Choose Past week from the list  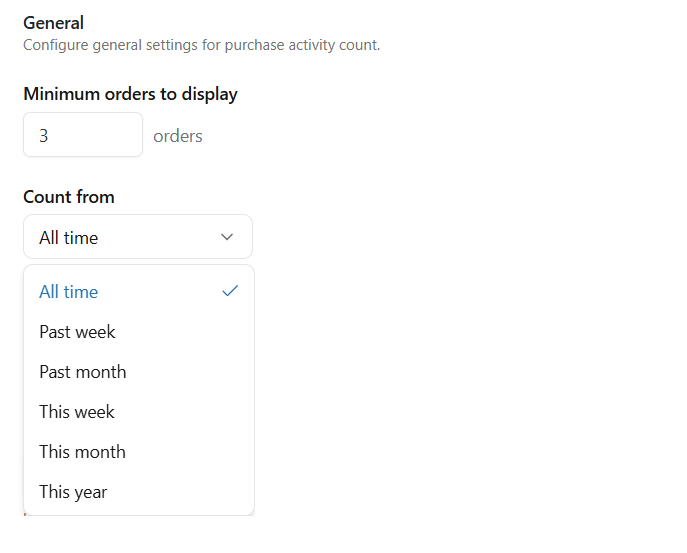coord(78,332)
